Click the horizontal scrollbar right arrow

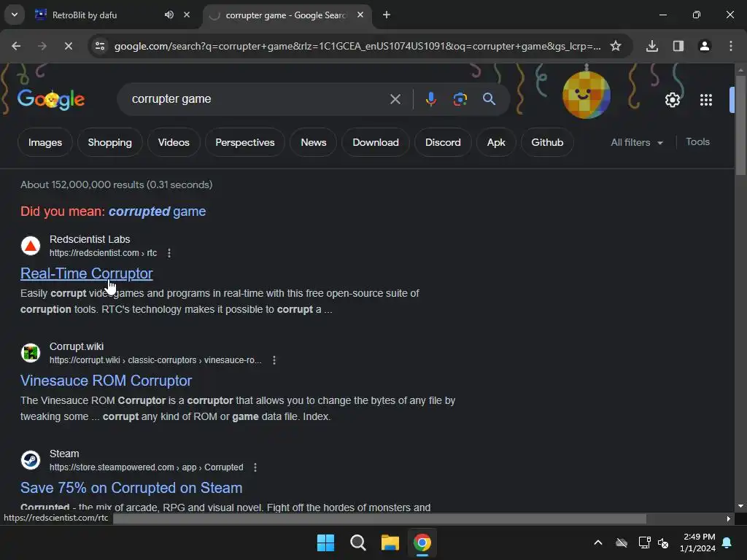pyautogui.click(x=729, y=518)
